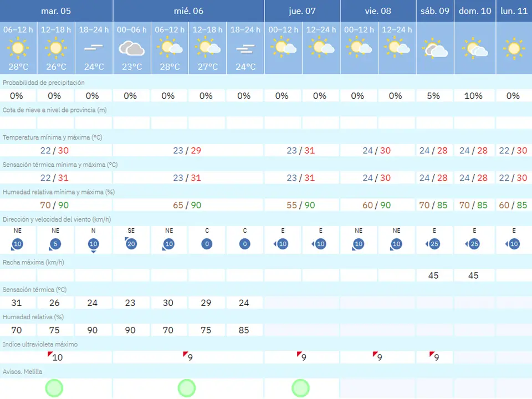Click the cloudy-sun icon for dom. 10
532x399 pixels.
click(x=475, y=49)
